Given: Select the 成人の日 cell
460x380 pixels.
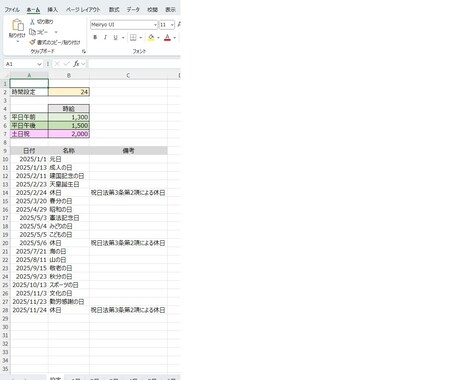Looking at the screenshot, I should (69, 167).
